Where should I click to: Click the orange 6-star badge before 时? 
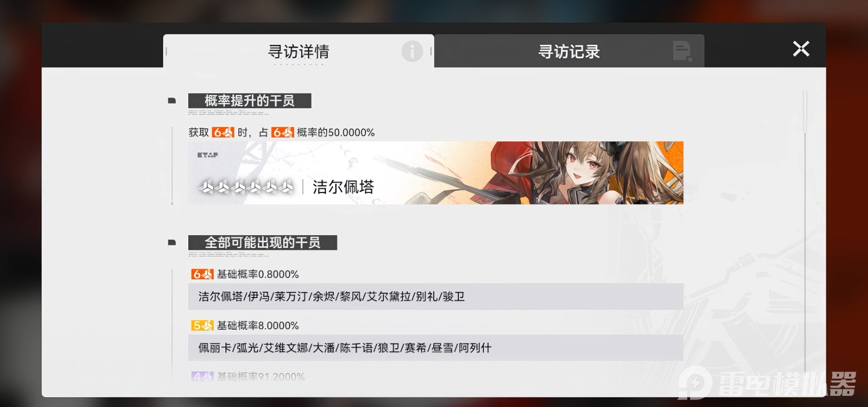click(223, 133)
